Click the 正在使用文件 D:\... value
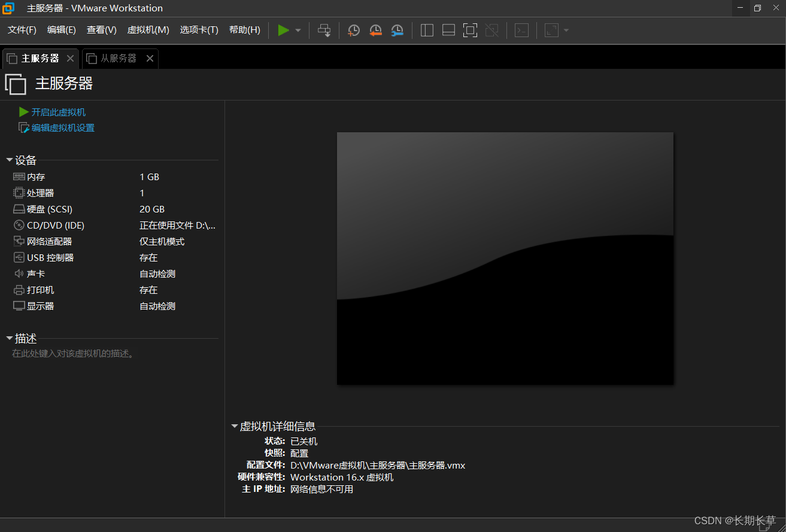 [178, 226]
